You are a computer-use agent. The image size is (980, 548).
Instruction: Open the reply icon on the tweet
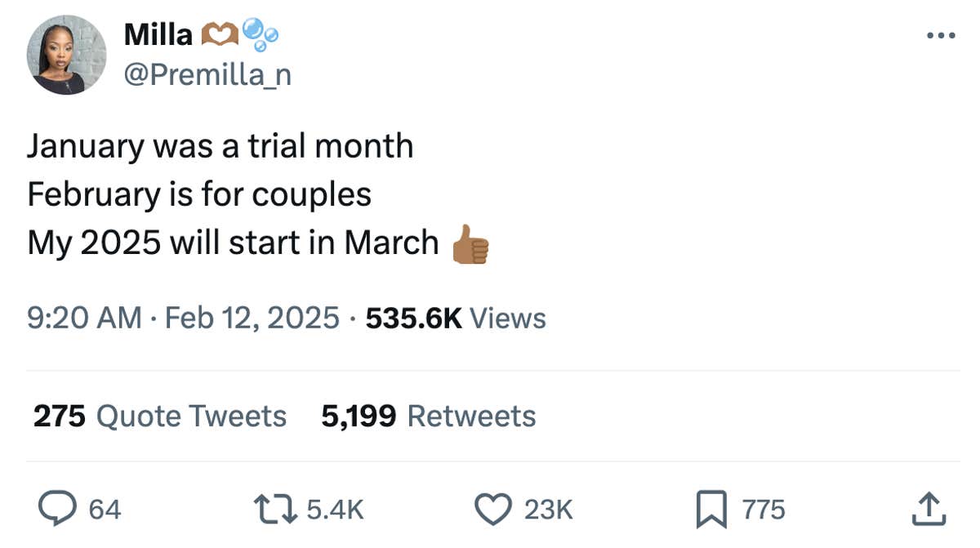[59, 509]
